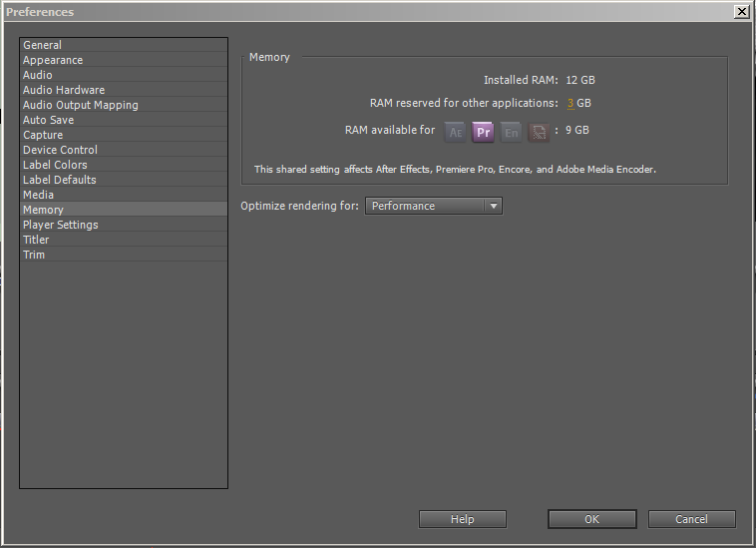Viewport: 756px width, 548px height.
Task: Switch to Media preferences
Action: (x=124, y=195)
